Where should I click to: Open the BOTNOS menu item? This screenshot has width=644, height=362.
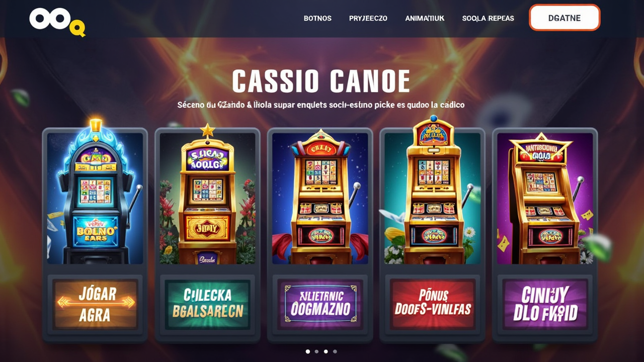tap(317, 18)
